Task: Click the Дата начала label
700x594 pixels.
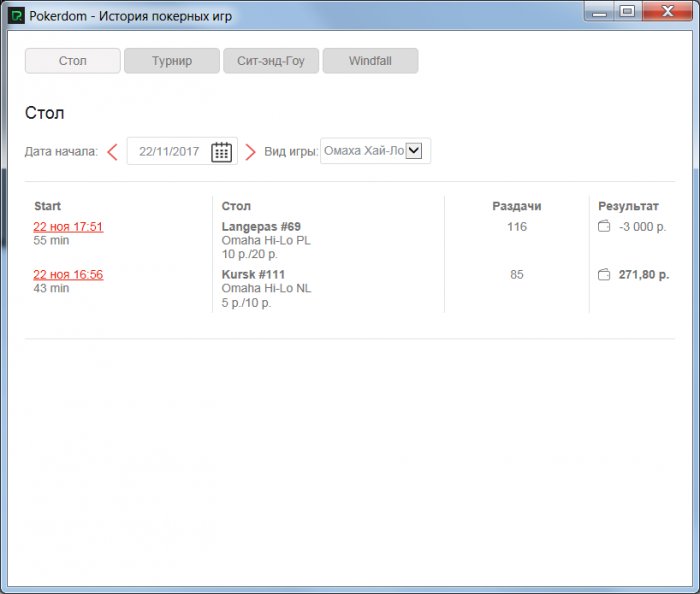Action: pos(61,152)
